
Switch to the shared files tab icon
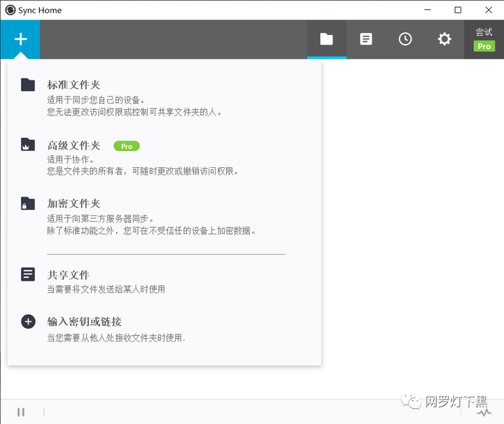click(x=366, y=39)
